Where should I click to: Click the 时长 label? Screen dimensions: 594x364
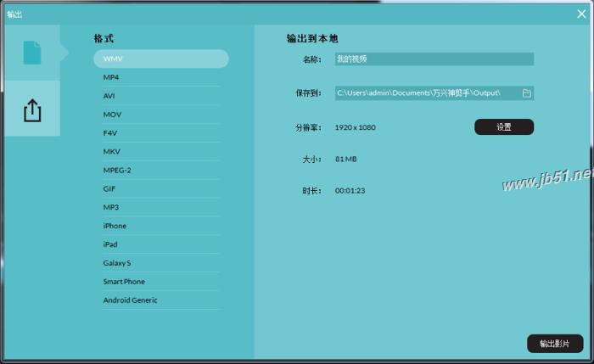coord(311,191)
